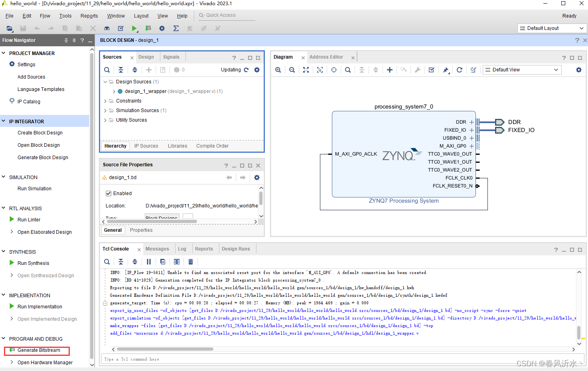The height and width of the screenshot is (371, 588).
Task: Open Diagram settings gear icon
Action: click(579, 70)
